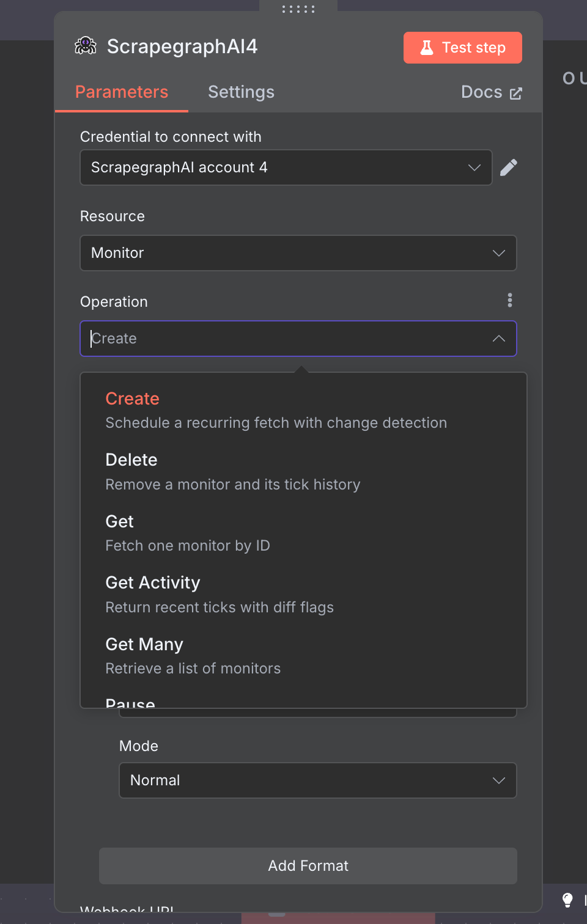
Task: Click the Operation field label
Action: click(114, 302)
